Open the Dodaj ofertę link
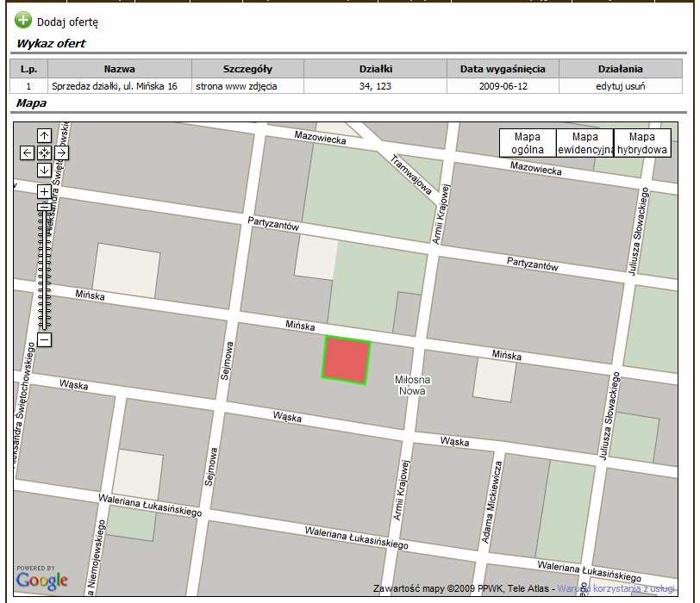The image size is (700, 603). point(67,22)
